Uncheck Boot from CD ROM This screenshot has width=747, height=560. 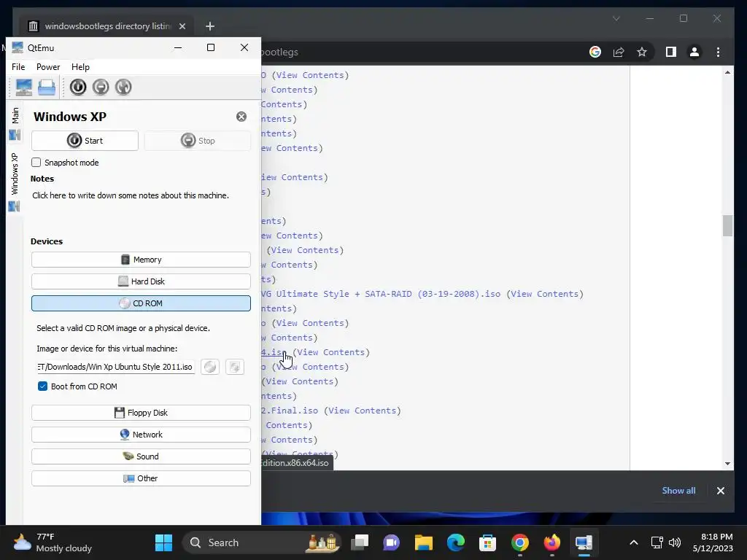tap(43, 386)
